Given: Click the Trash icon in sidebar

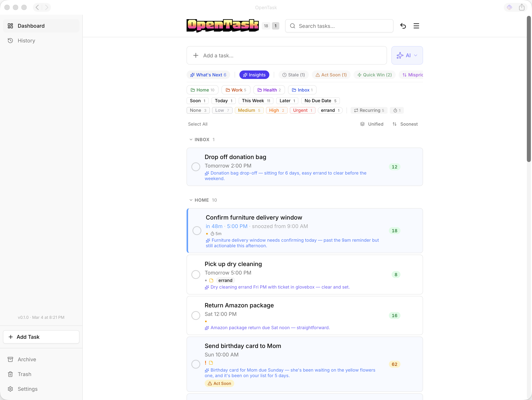Looking at the screenshot, I should pyautogui.click(x=10, y=374).
